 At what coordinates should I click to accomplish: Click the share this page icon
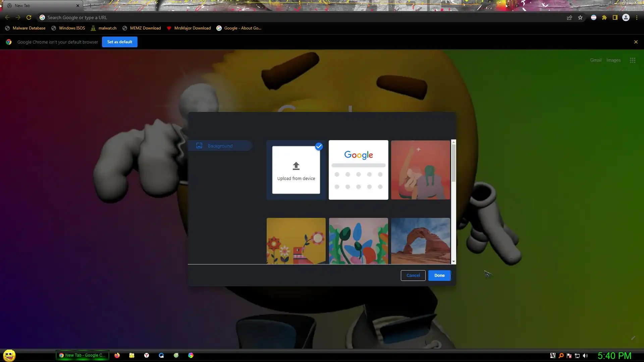(x=569, y=17)
